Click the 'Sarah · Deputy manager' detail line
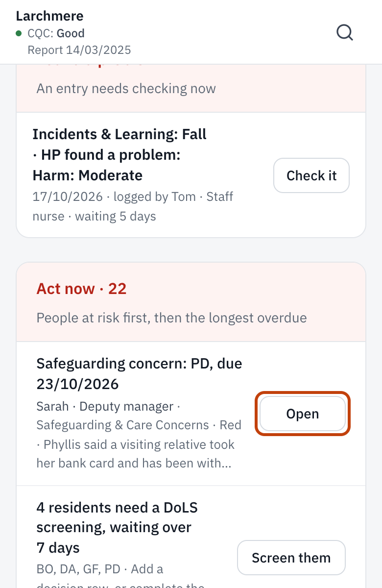382x588 pixels. [x=105, y=407]
